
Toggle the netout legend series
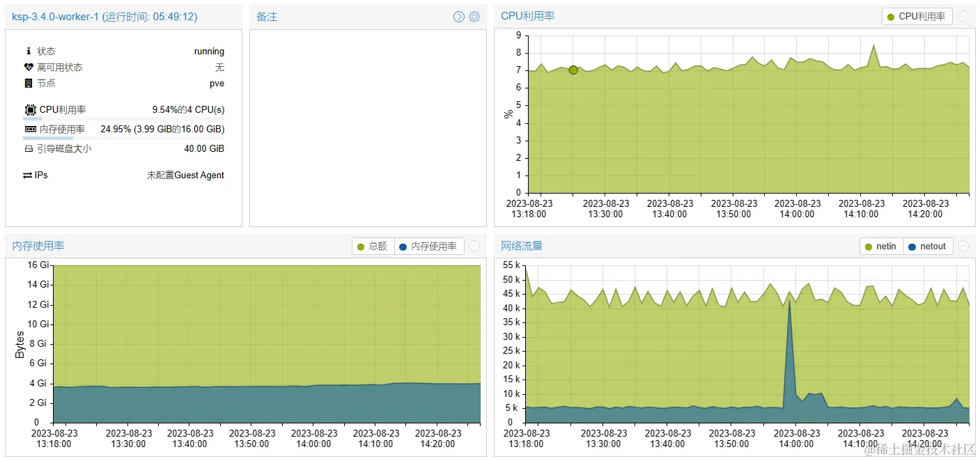928,246
